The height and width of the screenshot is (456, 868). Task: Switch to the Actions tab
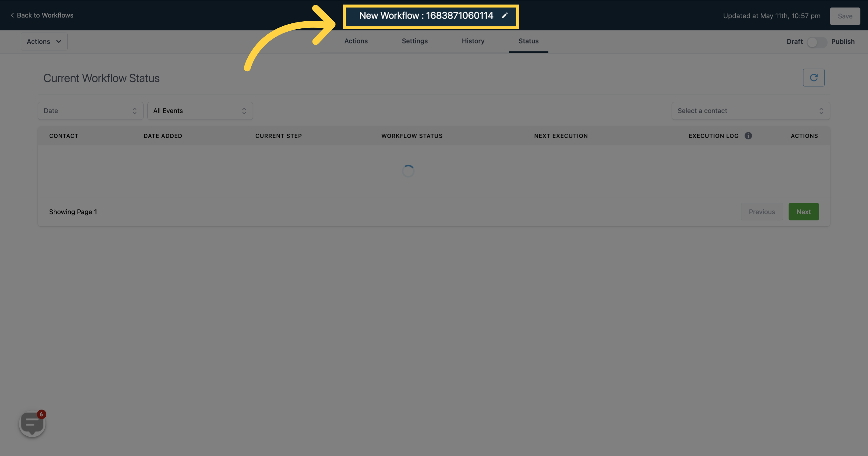click(x=355, y=41)
